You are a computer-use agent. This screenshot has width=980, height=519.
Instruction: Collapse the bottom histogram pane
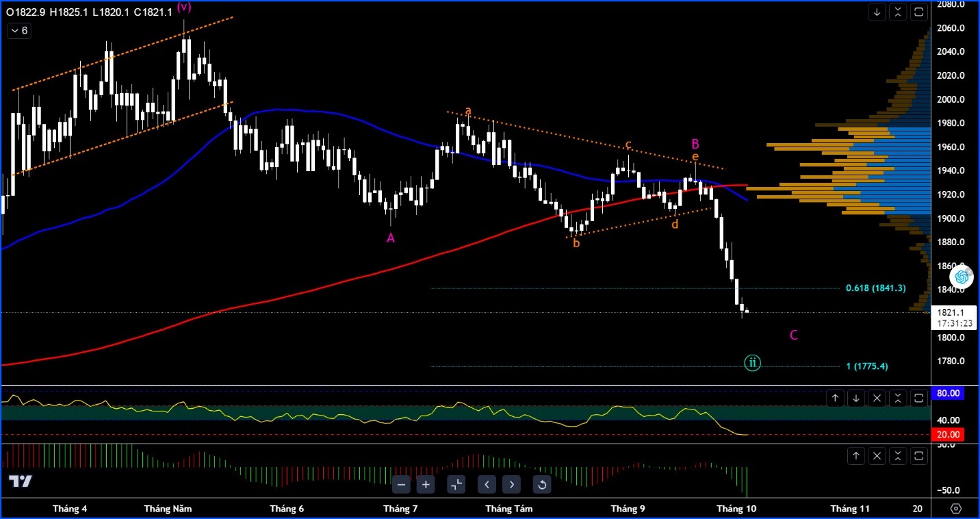click(898, 456)
